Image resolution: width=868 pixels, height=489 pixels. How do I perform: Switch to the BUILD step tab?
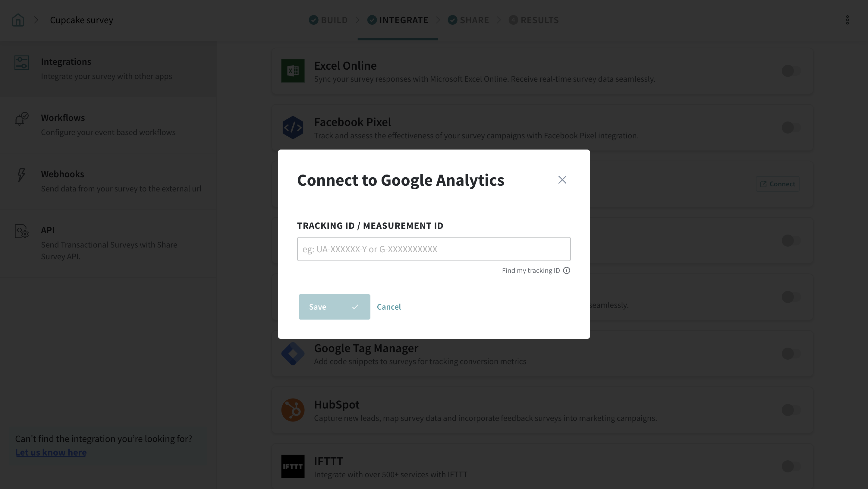point(329,20)
